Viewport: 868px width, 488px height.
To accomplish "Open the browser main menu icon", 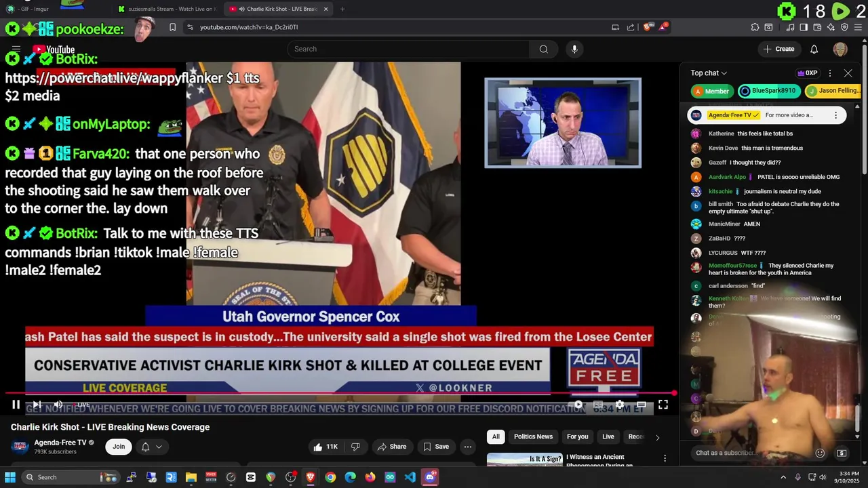I will [x=858, y=27].
